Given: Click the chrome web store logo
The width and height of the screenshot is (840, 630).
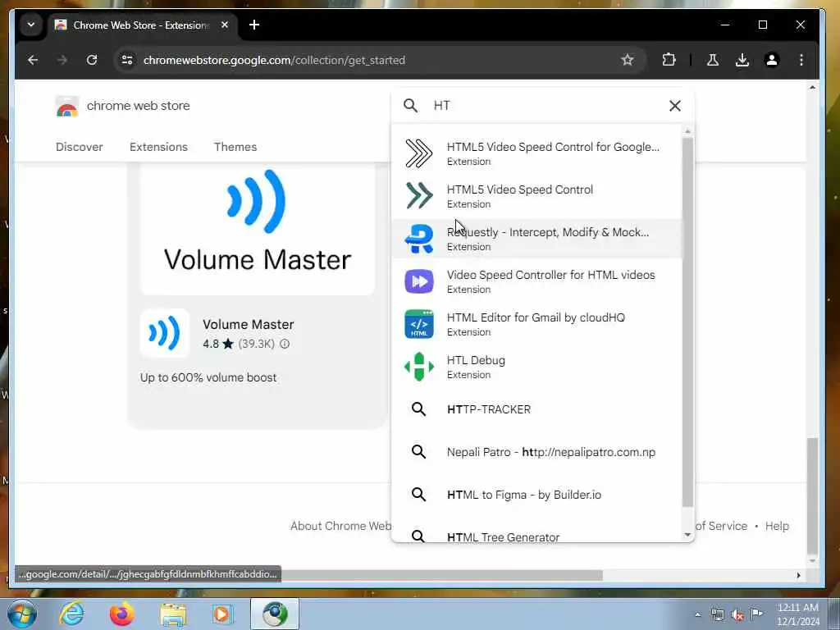Looking at the screenshot, I should pos(123,106).
